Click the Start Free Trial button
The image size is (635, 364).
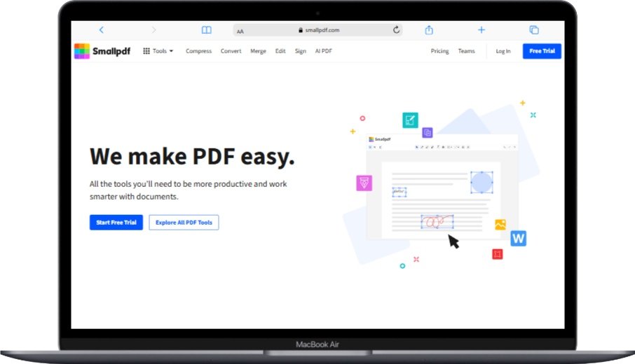pyautogui.click(x=116, y=223)
